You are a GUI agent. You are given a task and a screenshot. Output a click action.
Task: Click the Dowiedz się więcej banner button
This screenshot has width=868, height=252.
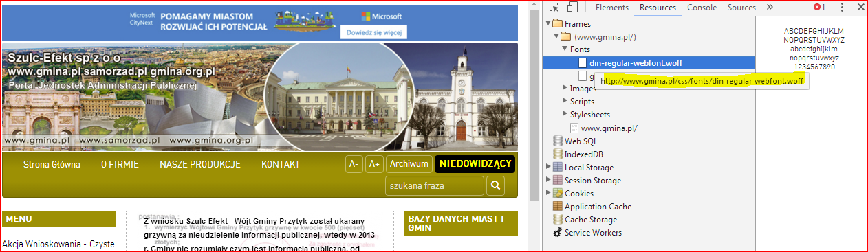(x=373, y=32)
